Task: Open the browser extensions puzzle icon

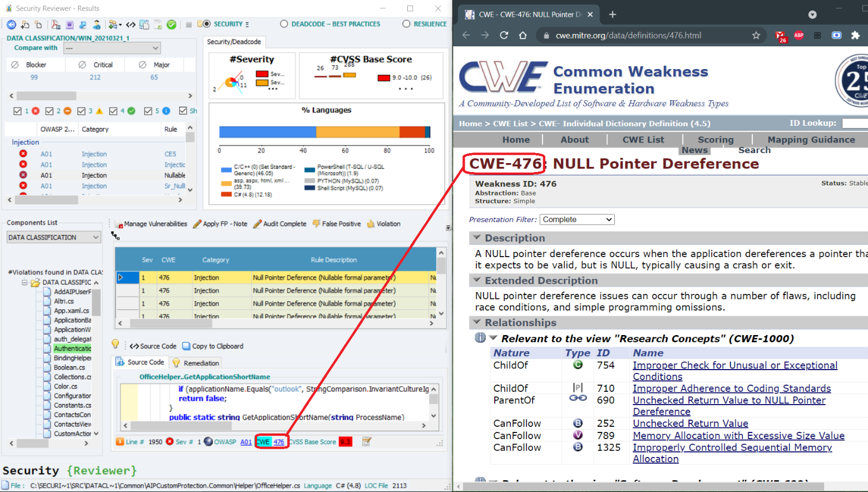Action: (x=855, y=35)
